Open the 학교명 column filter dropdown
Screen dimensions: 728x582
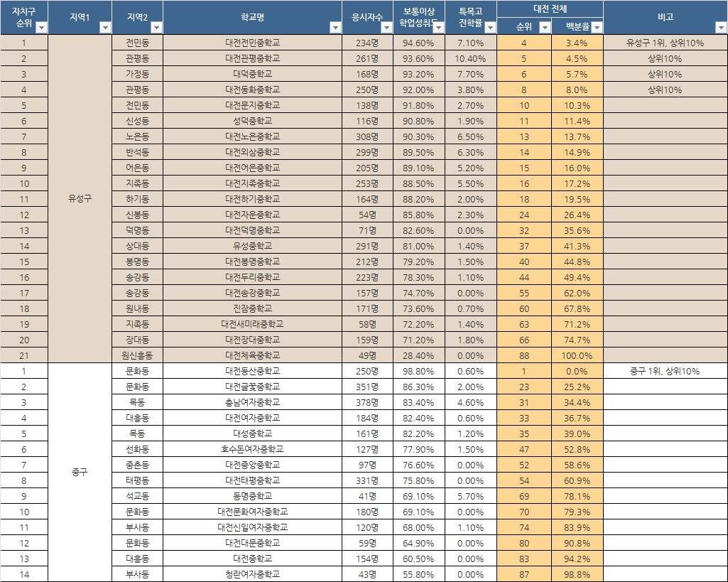(335, 28)
